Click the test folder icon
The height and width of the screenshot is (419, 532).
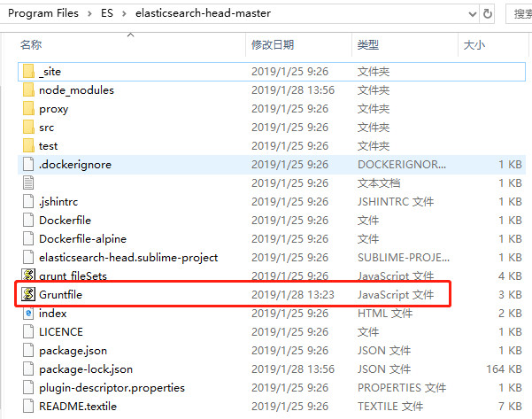pyautogui.click(x=28, y=145)
